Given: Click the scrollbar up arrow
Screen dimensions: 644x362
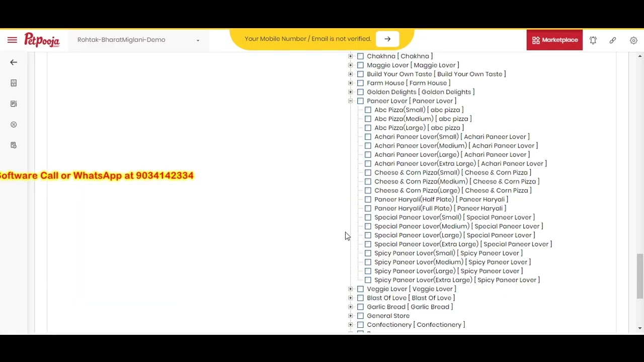Looking at the screenshot, I should click(x=640, y=55).
